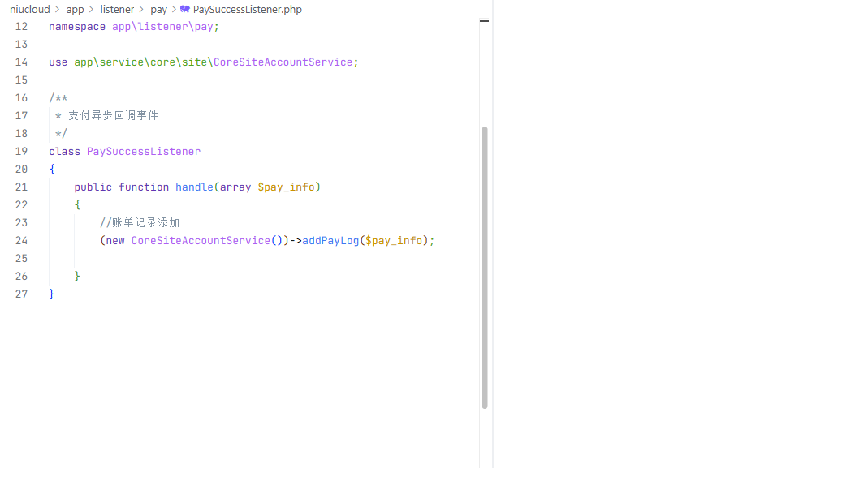Click the addPayLog method call
This screenshot has height=477, width=868.
pos(330,240)
